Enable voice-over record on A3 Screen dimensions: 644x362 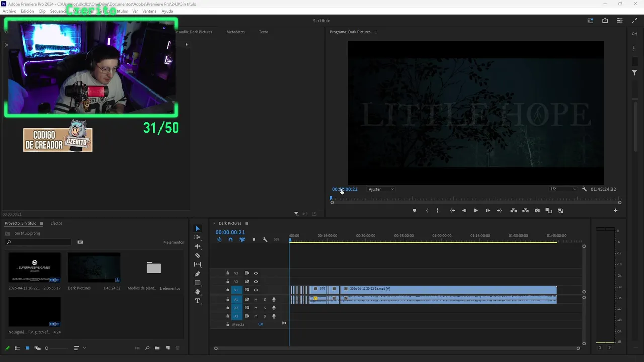pyautogui.click(x=274, y=316)
